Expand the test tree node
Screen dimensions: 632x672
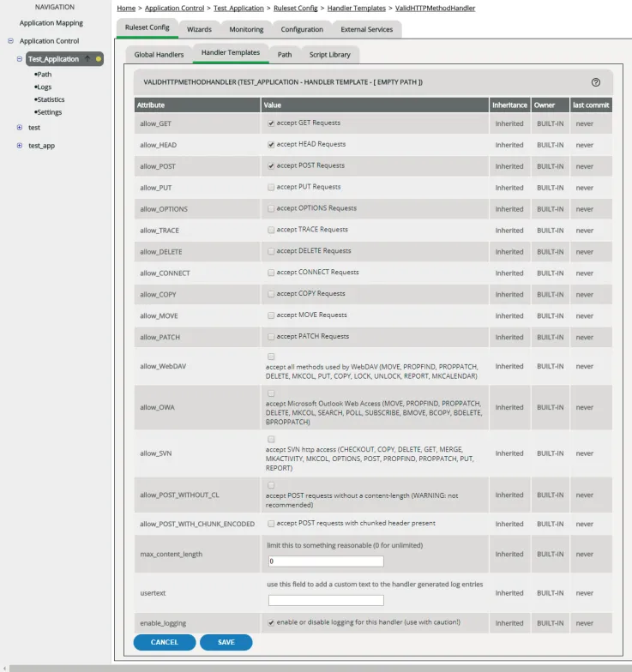pyautogui.click(x=19, y=127)
